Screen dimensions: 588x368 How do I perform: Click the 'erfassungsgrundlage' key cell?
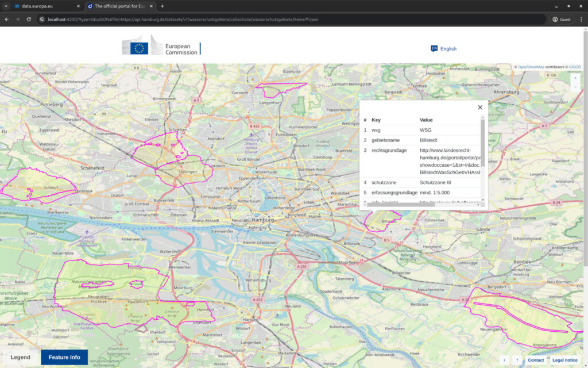(394, 193)
